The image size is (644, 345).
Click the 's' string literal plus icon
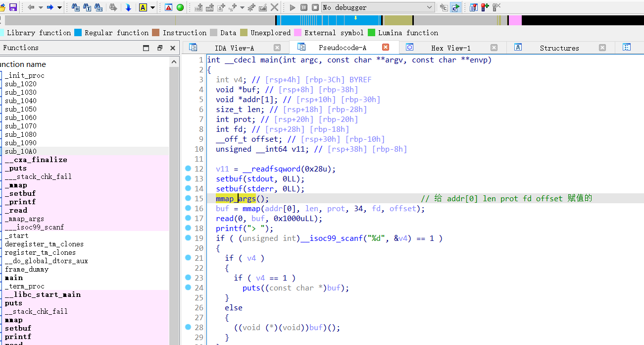pyautogui.click(x=233, y=7)
